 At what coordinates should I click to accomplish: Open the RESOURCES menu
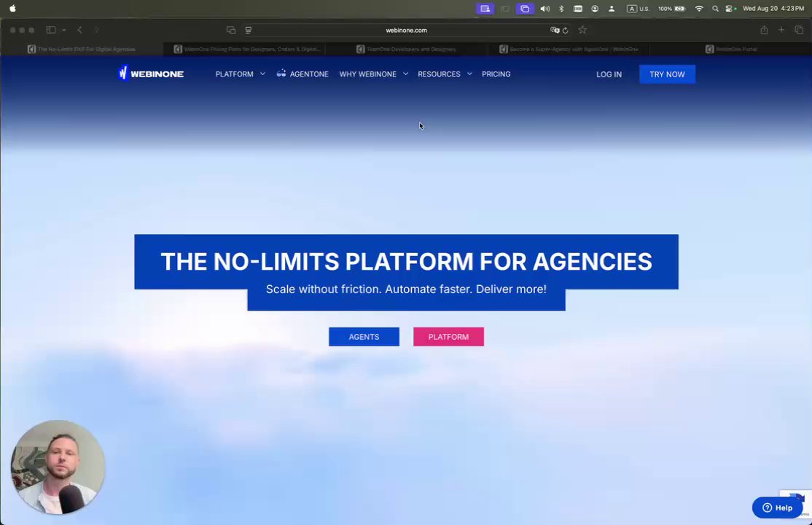pos(439,74)
